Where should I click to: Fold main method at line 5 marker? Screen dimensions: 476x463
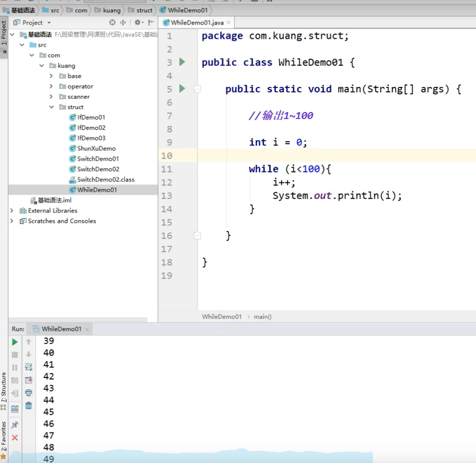click(x=197, y=89)
